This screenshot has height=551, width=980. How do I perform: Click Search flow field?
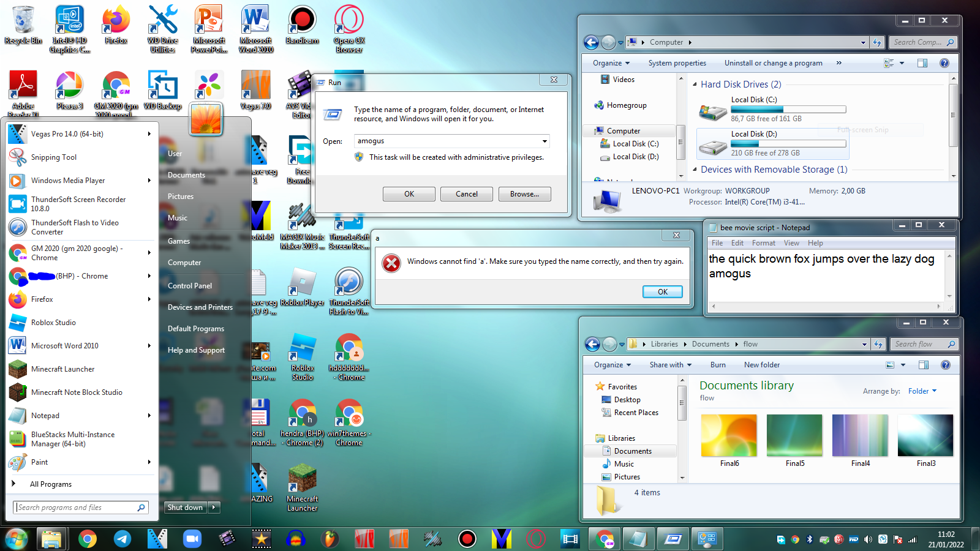click(x=924, y=344)
